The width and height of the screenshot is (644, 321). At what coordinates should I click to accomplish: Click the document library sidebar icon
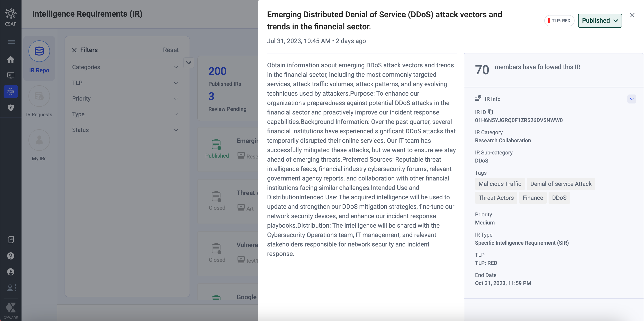coord(11,240)
